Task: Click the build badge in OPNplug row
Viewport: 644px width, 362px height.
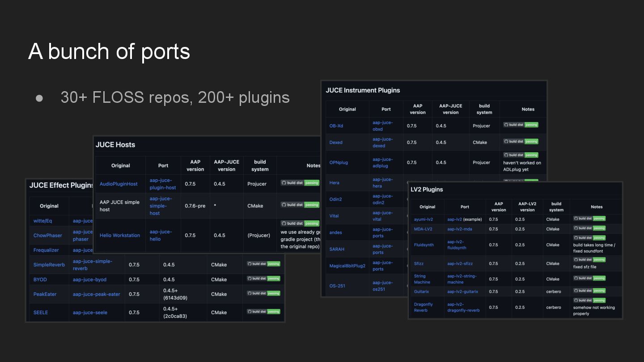Action: point(521,155)
